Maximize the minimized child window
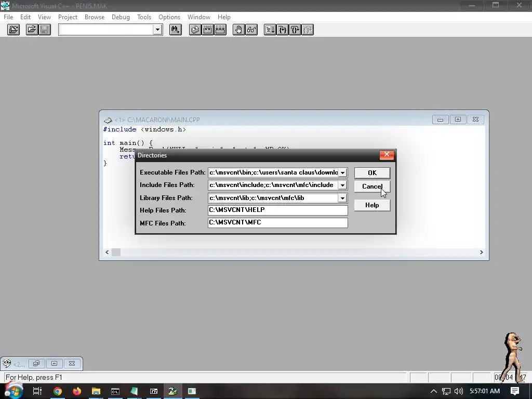 tap(54, 364)
